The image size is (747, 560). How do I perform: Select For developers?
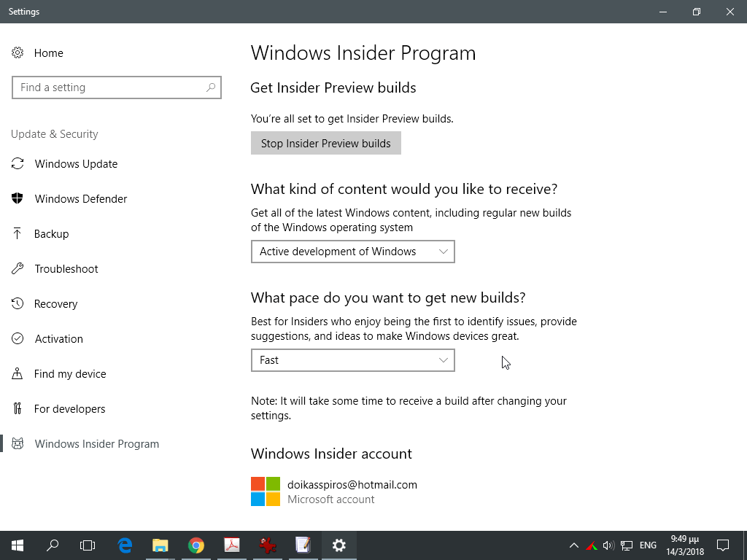tap(69, 408)
